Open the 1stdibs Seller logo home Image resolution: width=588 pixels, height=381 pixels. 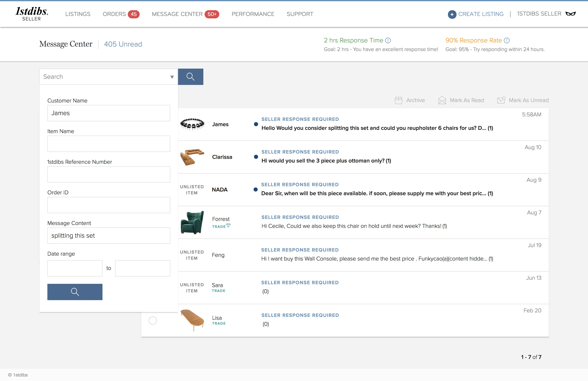coord(32,14)
